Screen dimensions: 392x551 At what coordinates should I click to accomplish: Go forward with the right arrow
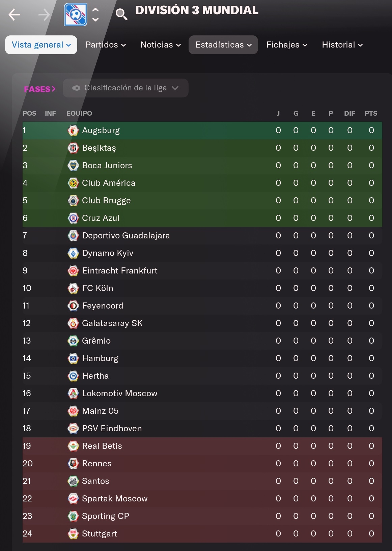44,14
